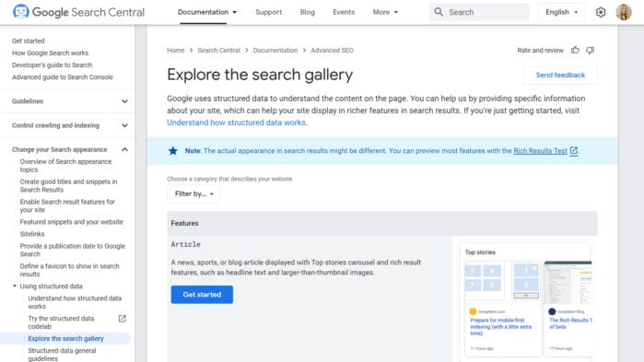Open Sitelinks in the sidebar
This screenshot has height=362, width=644.
point(32,234)
